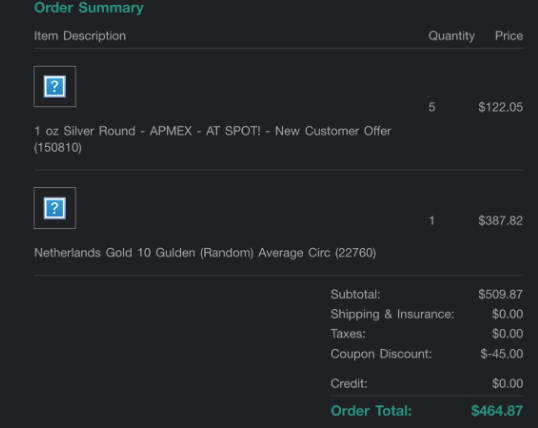Viewport: 538px width, 428px height.
Task: Open the 1 oz Silver Round APMEX item description
Action: click(212, 139)
